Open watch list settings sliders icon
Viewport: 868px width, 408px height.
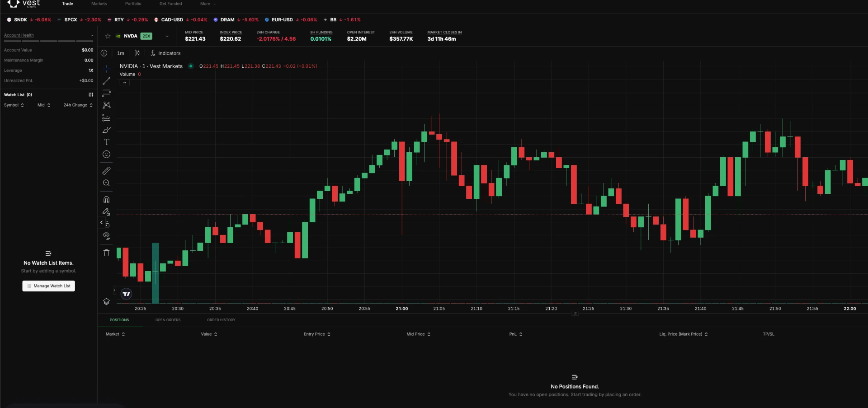pyautogui.click(x=91, y=95)
